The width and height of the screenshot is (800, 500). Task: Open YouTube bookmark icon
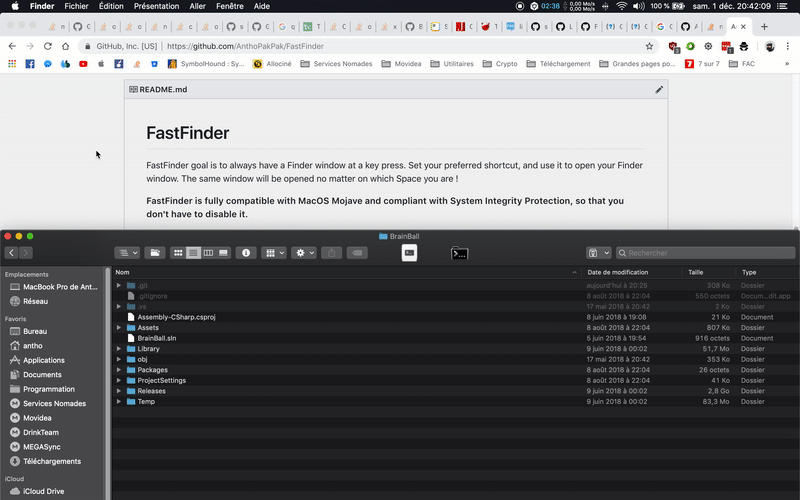click(x=83, y=64)
